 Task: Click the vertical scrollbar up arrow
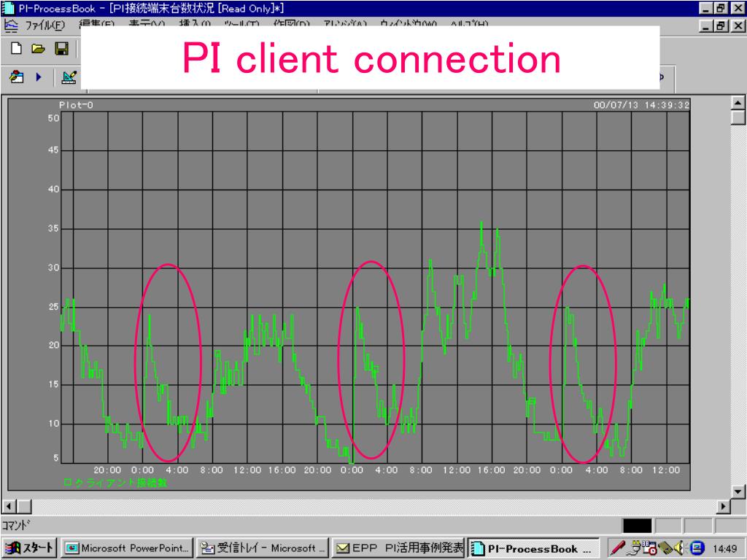click(738, 102)
